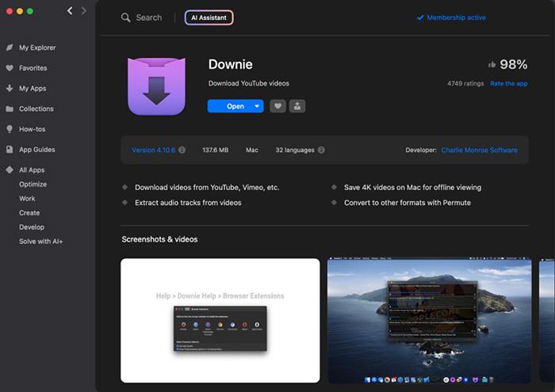This screenshot has width=555, height=392.
Task: Click the 98% rating text
Action: click(514, 64)
